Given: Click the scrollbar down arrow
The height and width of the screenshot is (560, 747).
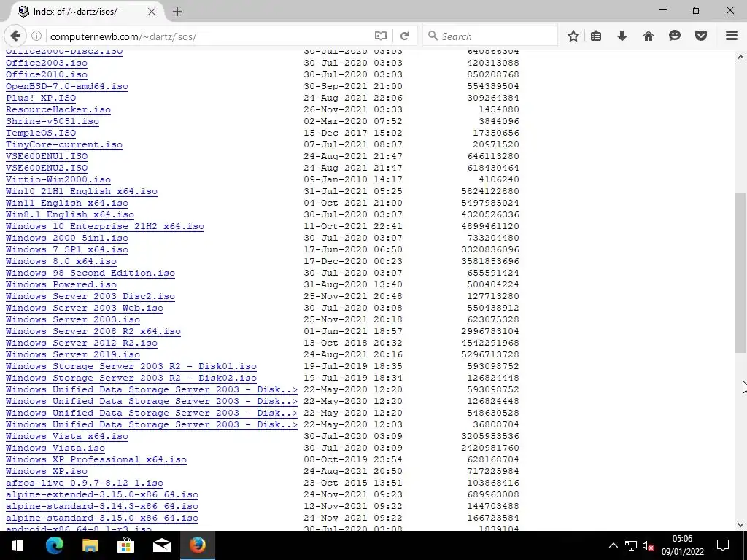Looking at the screenshot, I should pos(740,525).
